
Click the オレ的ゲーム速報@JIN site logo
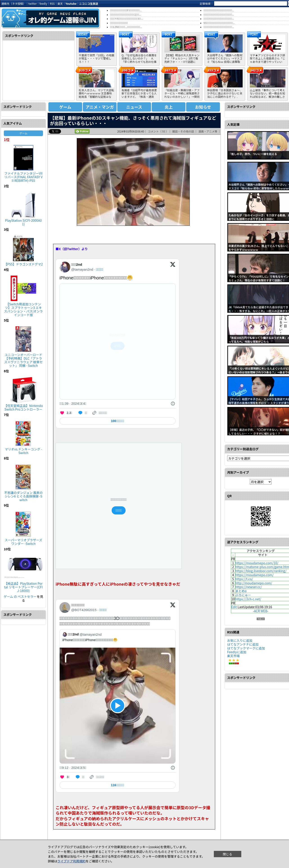(x=50, y=18)
